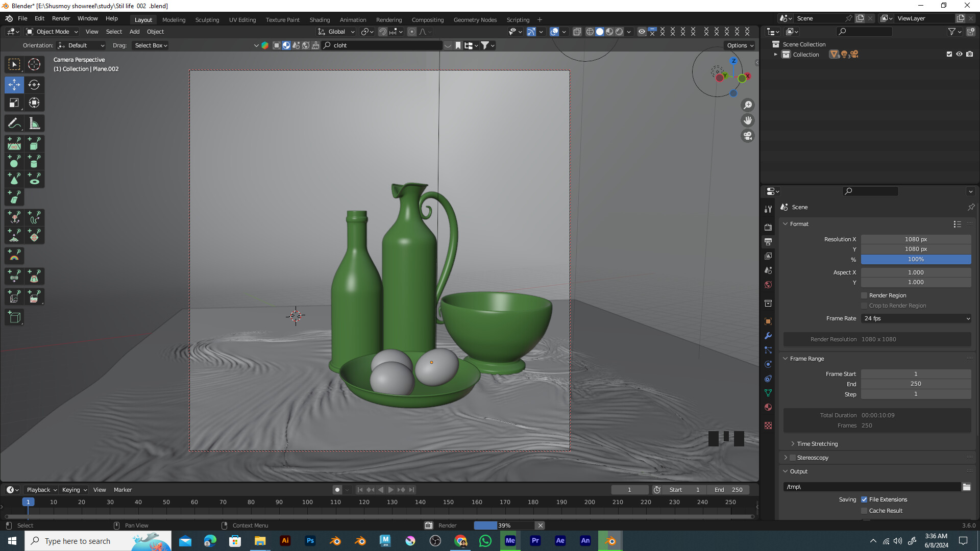Open the Render menu in the top bar

pos(61,18)
